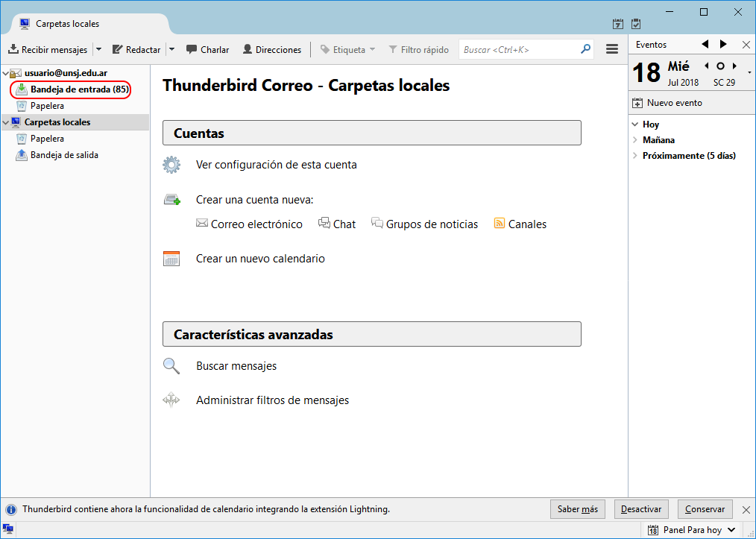Close the Eventos side panel
Screen dimensions: 756x539
pyautogui.click(x=746, y=45)
